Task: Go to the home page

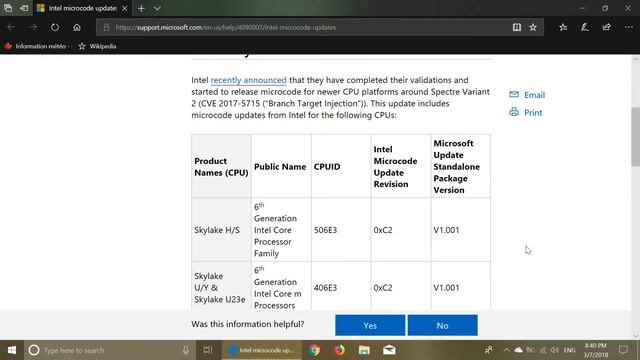Action: click(77, 27)
